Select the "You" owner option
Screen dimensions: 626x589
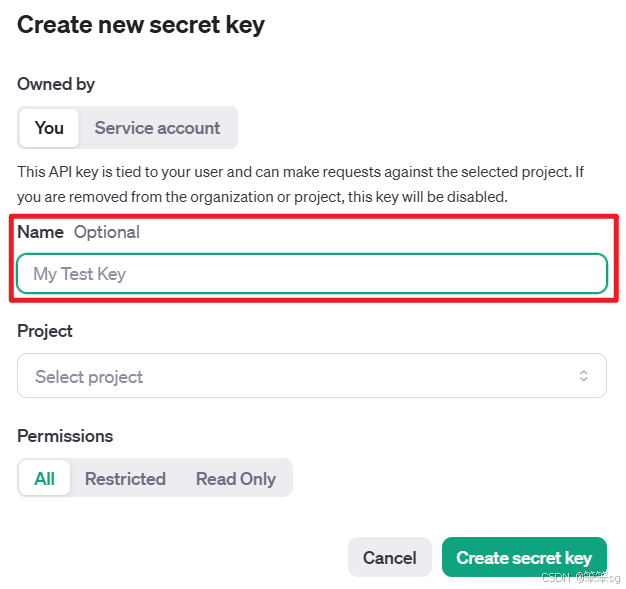49,128
